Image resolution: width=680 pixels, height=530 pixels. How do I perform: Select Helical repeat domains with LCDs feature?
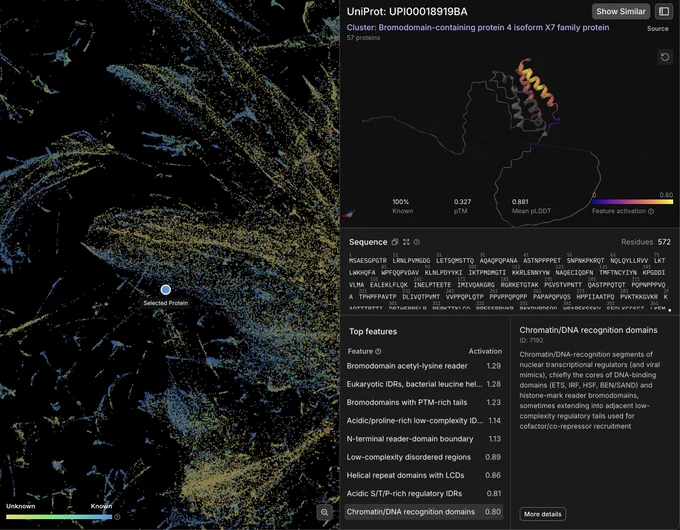pyautogui.click(x=424, y=475)
